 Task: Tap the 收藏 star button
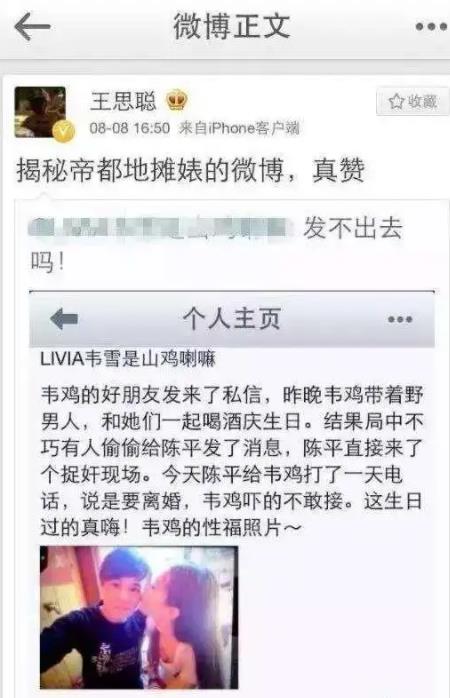[413, 102]
